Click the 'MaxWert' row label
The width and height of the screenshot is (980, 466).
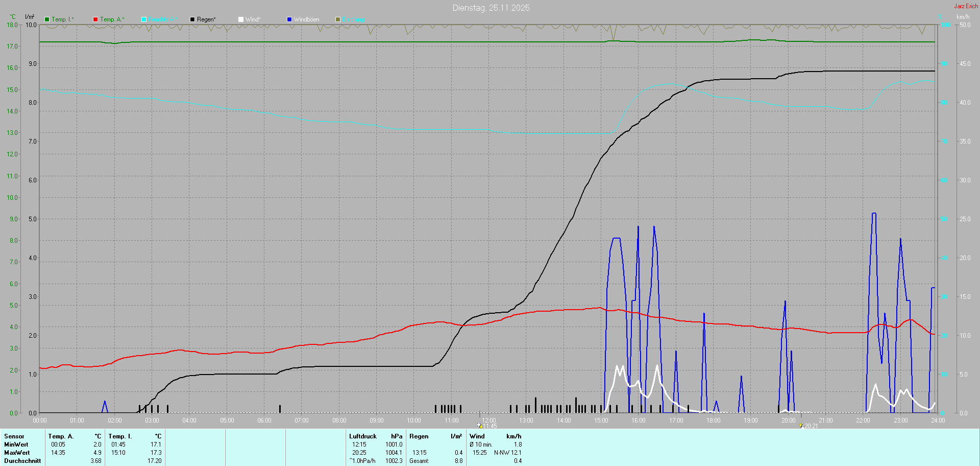click(x=17, y=453)
